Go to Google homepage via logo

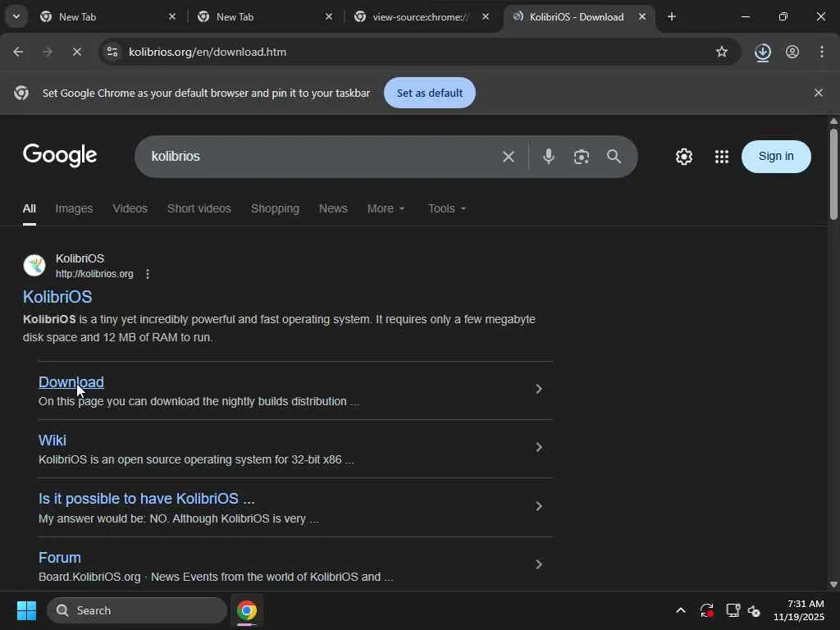click(60, 155)
